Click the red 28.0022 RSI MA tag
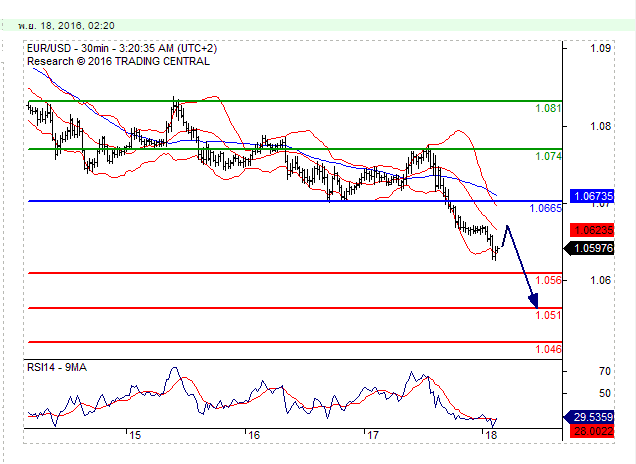The height and width of the screenshot is (464, 636). click(592, 431)
